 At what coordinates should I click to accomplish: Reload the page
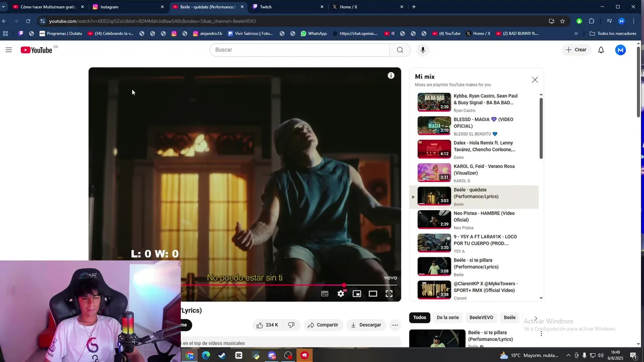pos(28,21)
